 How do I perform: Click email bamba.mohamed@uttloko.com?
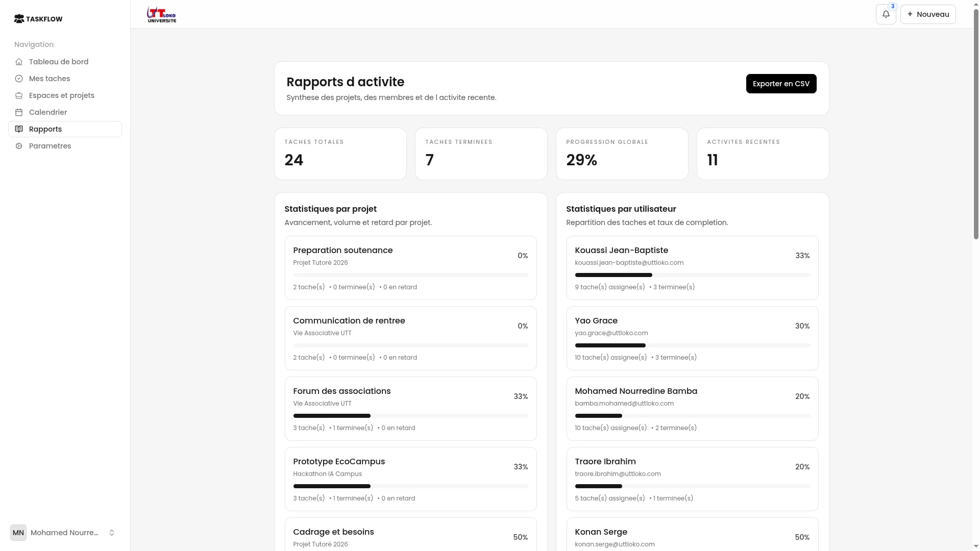click(624, 404)
